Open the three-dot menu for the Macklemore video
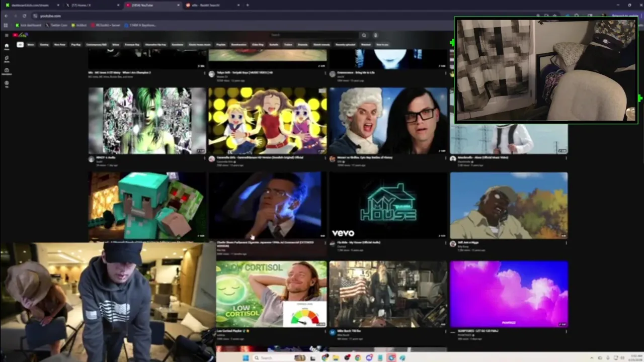 [x=566, y=158]
